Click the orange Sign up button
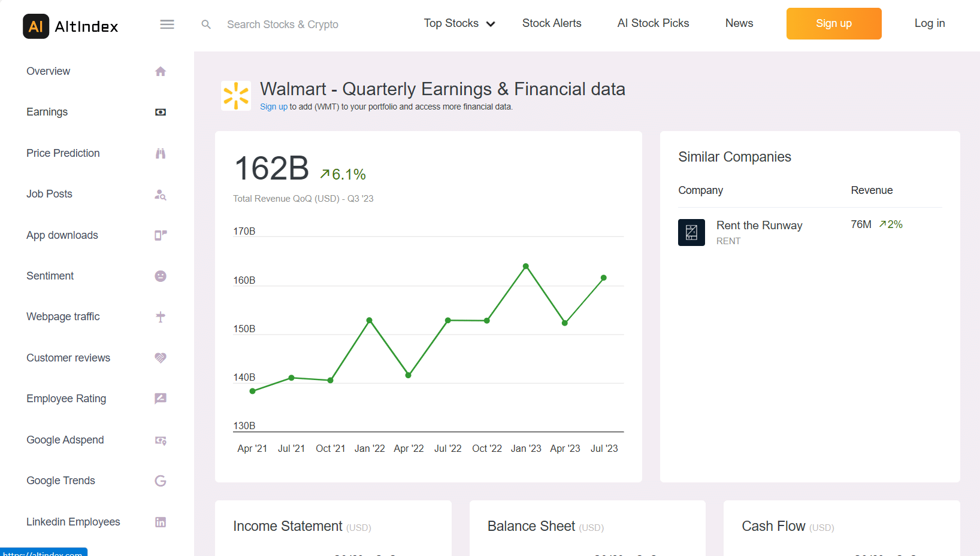 [834, 23]
